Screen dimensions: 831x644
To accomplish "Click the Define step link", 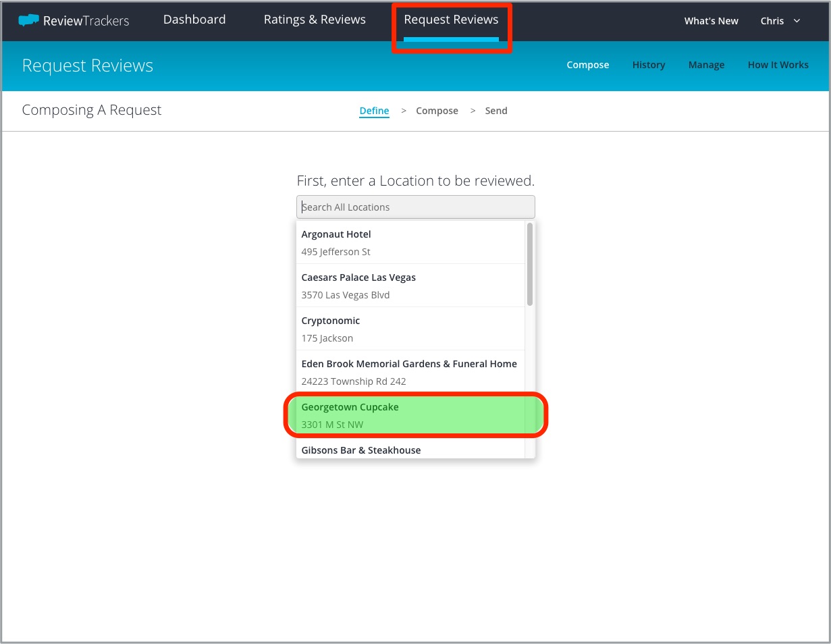I will pyautogui.click(x=374, y=111).
